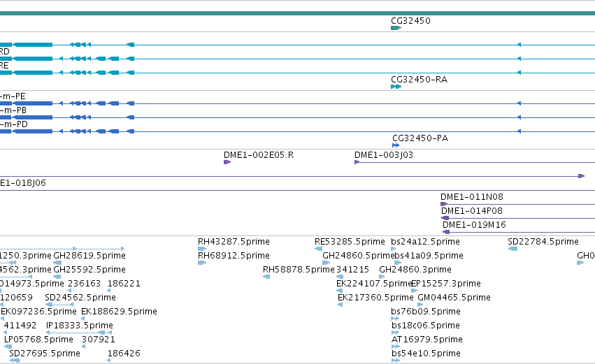595x364 pixels.
Task: Click the light-blue glyph beneath SD22784.5prime
Action: pos(512,249)
